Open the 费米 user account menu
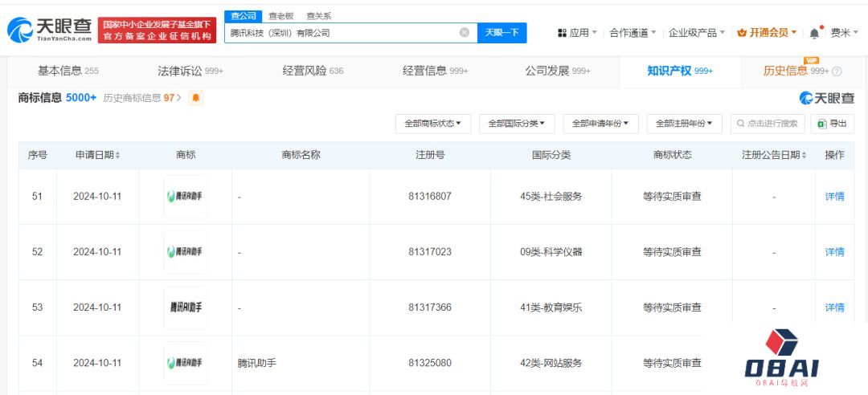 (x=844, y=33)
